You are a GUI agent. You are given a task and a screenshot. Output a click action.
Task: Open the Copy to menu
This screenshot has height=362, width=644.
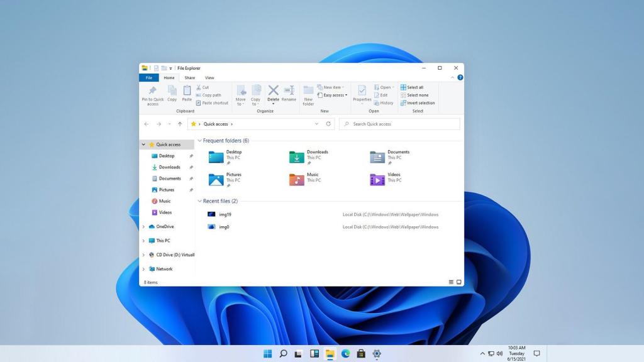click(x=256, y=96)
